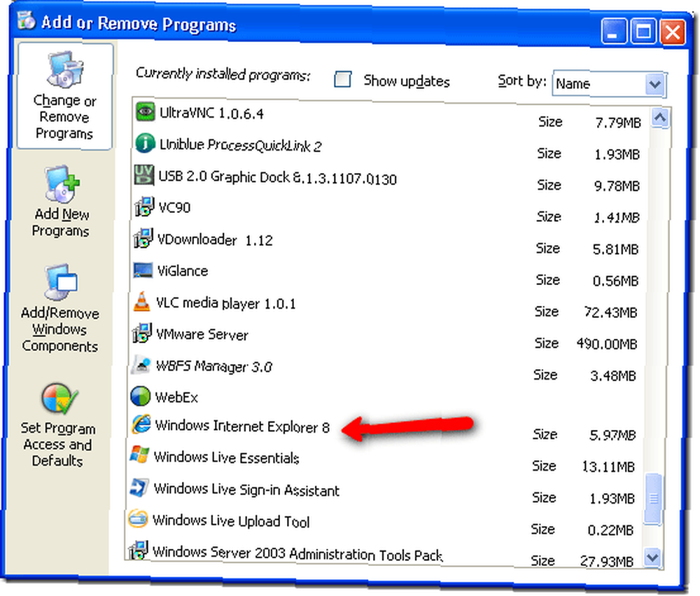Screen dimensions: 700x596
Task: Click the scrollbar up arrow
Action: click(x=660, y=118)
